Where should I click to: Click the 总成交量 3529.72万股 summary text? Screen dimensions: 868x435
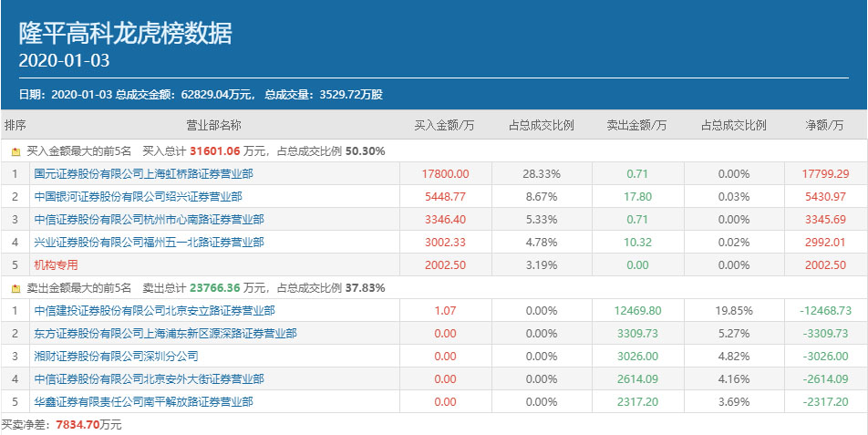coord(324,95)
